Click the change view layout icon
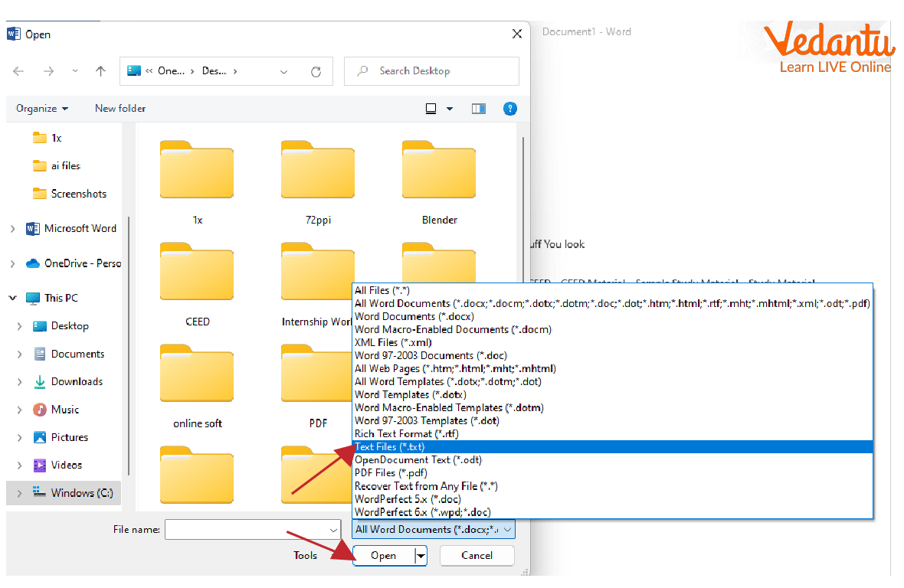904x588 pixels. point(432,109)
